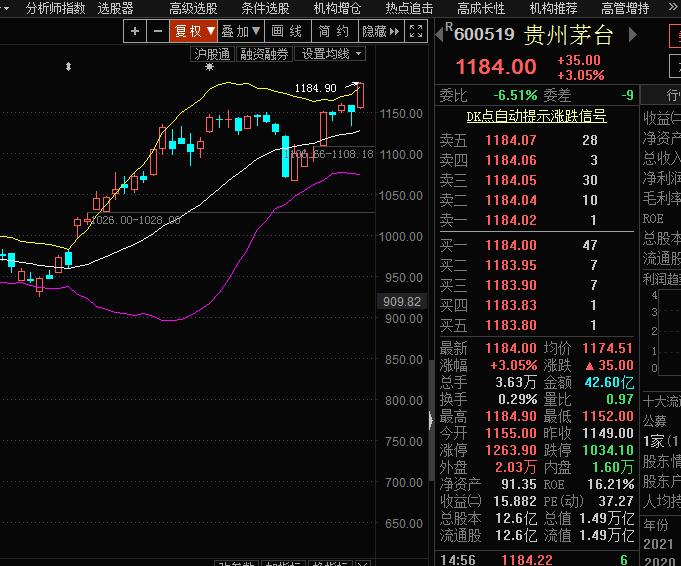Image resolution: width=681 pixels, height=566 pixels.
Task: Click the 1184.90 high price label
Action: click(315, 88)
